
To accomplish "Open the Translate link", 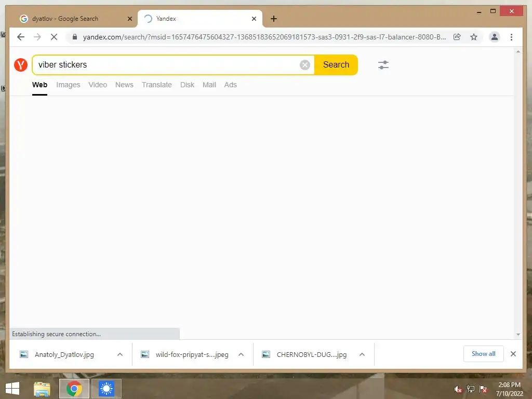I will click(x=157, y=85).
